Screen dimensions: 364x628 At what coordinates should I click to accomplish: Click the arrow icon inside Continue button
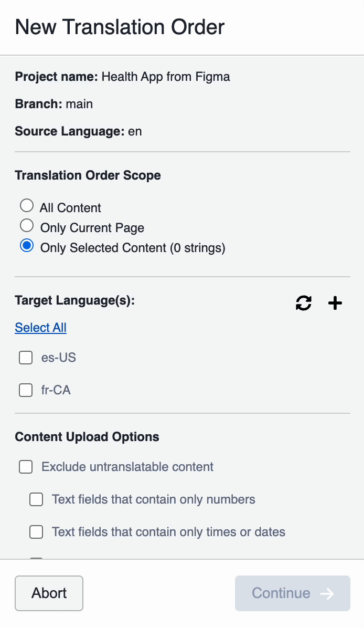click(x=327, y=593)
